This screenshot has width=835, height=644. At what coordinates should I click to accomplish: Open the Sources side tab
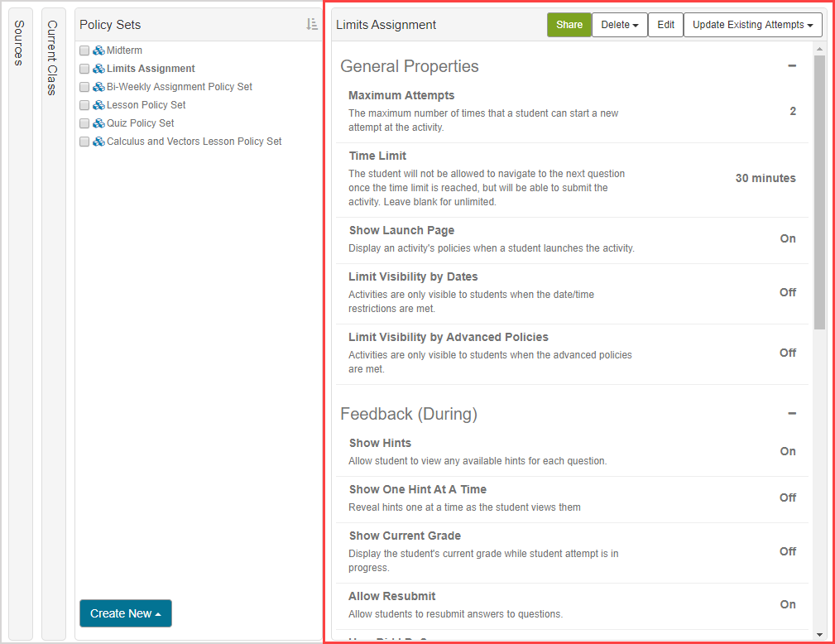tap(19, 43)
